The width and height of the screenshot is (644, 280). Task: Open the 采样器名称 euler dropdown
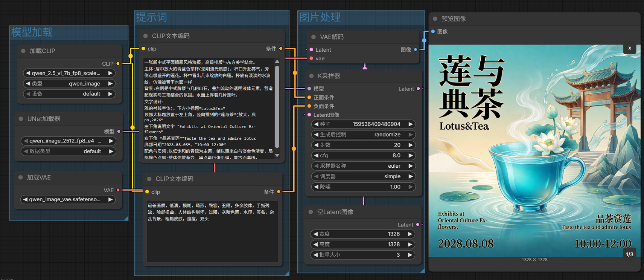[x=363, y=166]
